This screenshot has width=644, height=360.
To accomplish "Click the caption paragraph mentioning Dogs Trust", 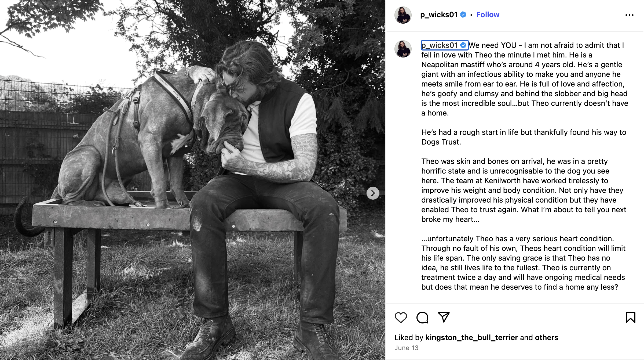I will pos(523,137).
